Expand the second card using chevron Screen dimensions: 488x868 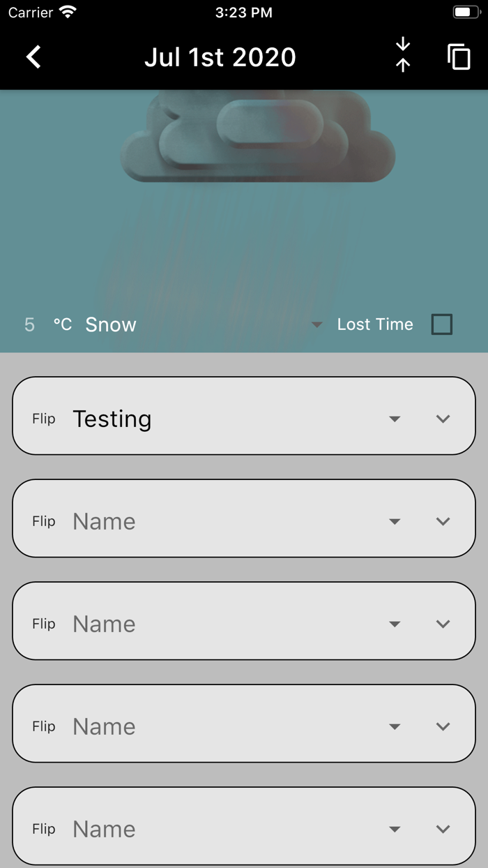(443, 522)
